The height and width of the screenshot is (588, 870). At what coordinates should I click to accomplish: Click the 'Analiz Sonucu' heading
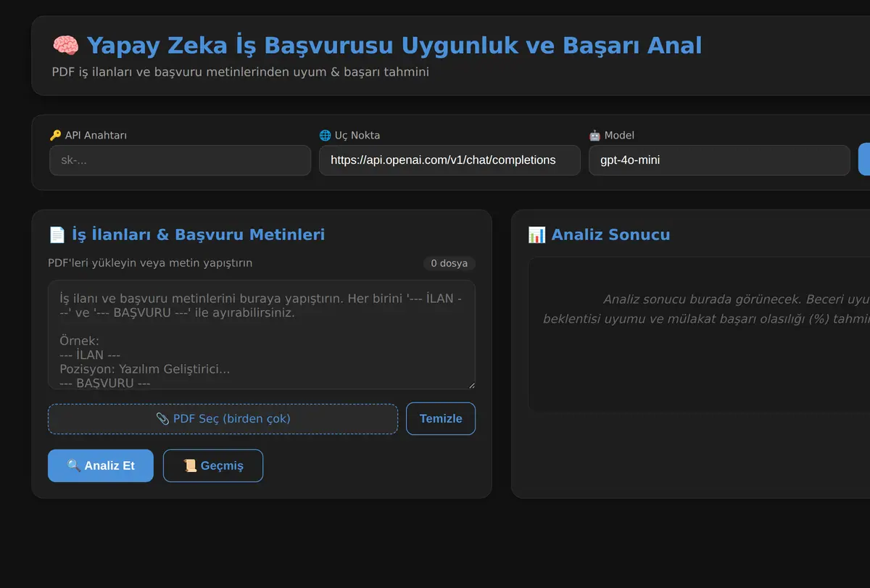click(x=610, y=235)
